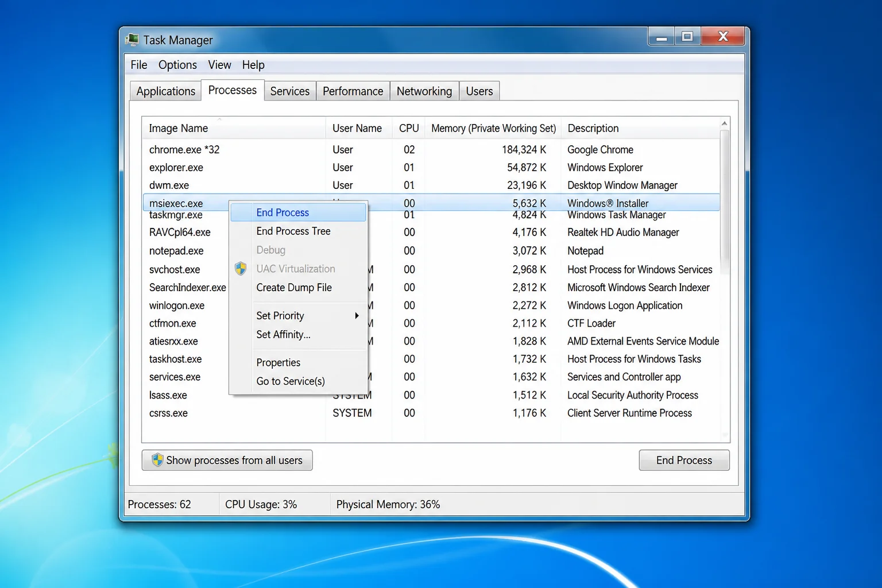Expand the Set Priority submenu
The width and height of the screenshot is (882, 588).
(x=298, y=315)
